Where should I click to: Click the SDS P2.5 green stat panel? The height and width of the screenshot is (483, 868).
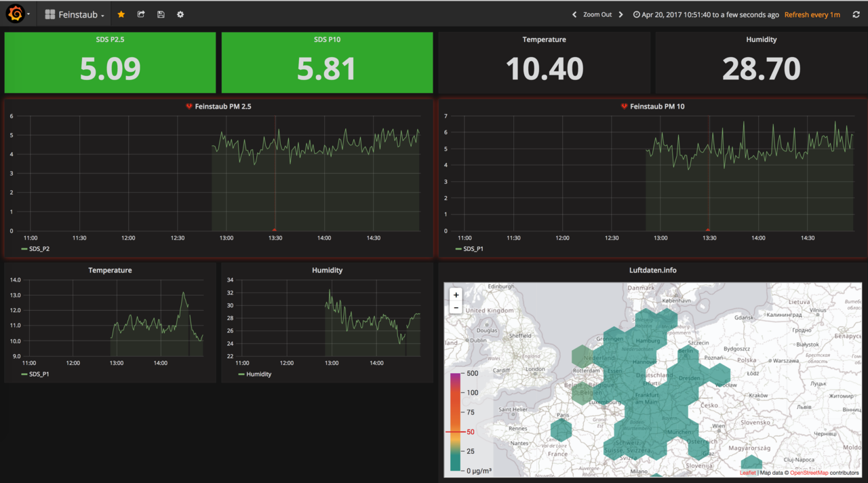(110, 62)
